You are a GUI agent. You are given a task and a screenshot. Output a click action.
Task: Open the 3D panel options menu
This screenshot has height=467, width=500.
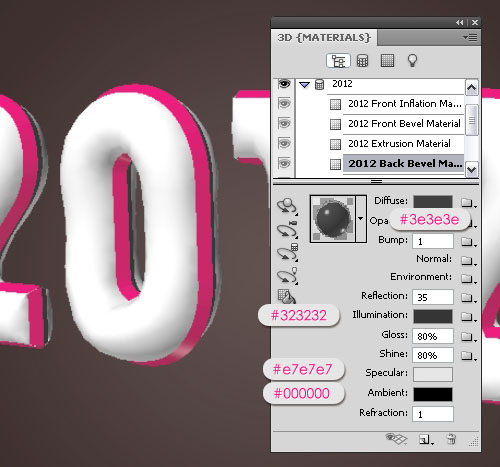click(470, 38)
